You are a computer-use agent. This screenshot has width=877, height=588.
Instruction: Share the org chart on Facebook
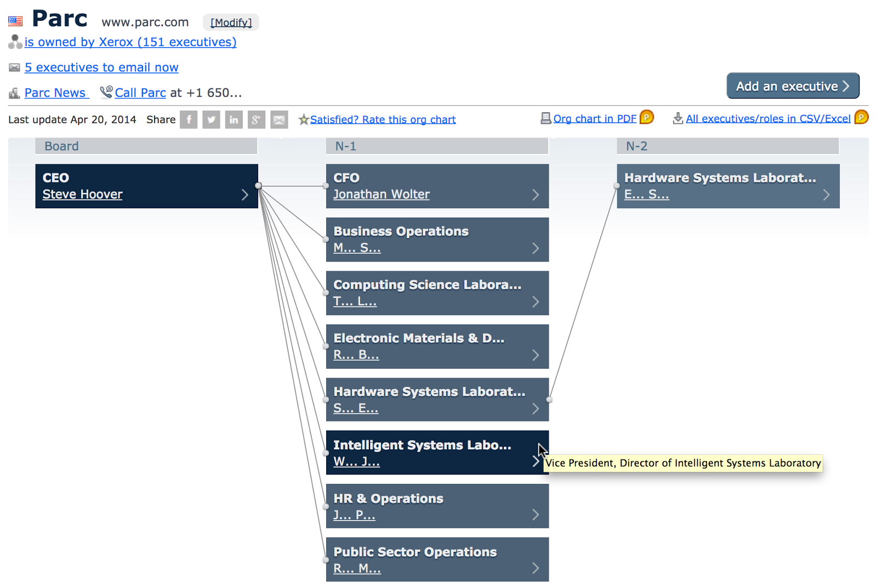[189, 119]
